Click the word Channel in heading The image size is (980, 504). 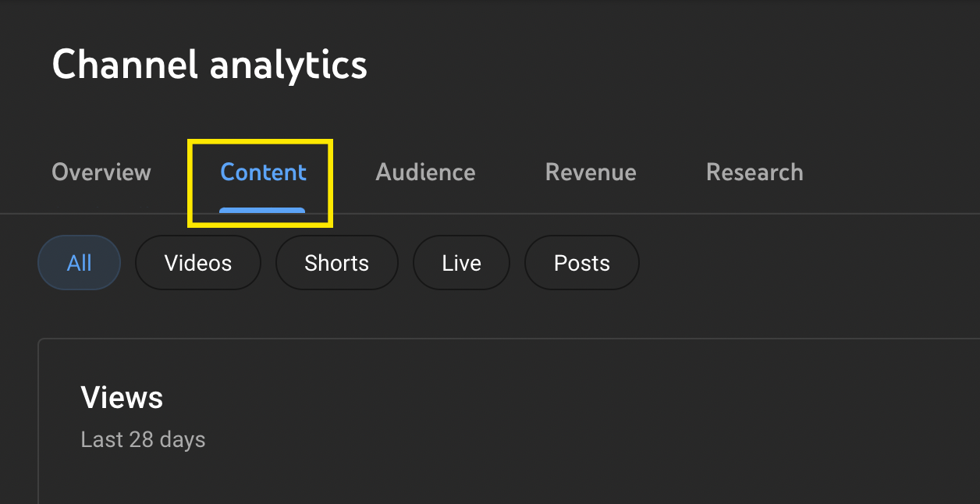click(x=125, y=65)
